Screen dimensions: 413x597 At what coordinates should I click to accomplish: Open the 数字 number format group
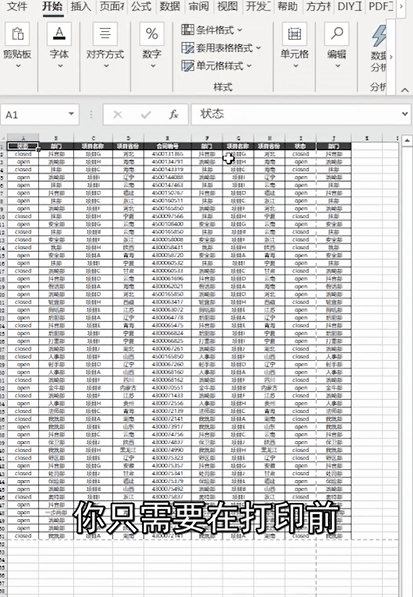pyautogui.click(x=152, y=45)
